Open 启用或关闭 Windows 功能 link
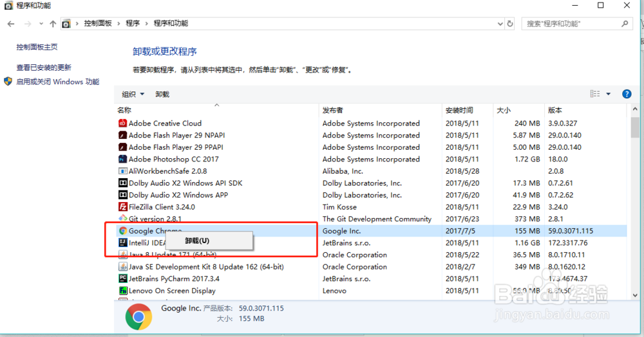This screenshot has height=337, width=644. [57, 82]
